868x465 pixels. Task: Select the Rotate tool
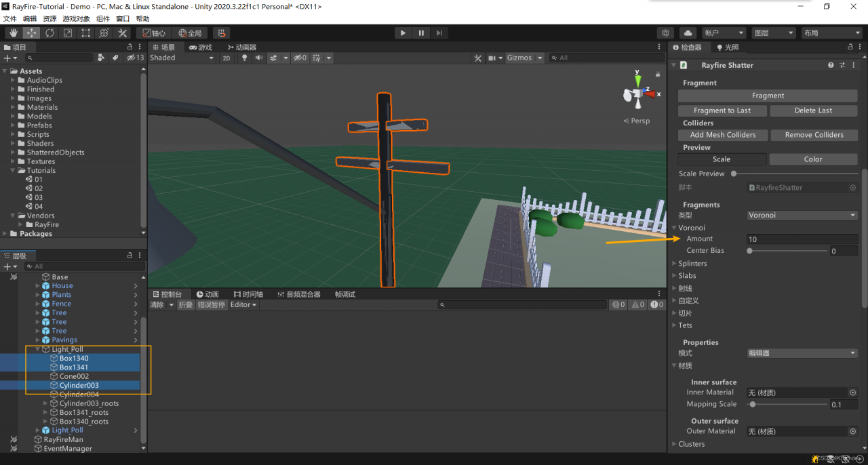(50, 33)
